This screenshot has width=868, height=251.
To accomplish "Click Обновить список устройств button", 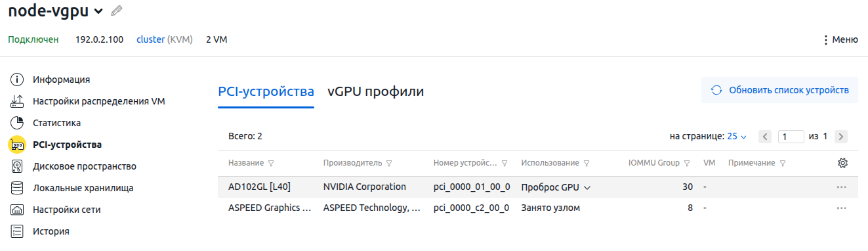I will [779, 90].
